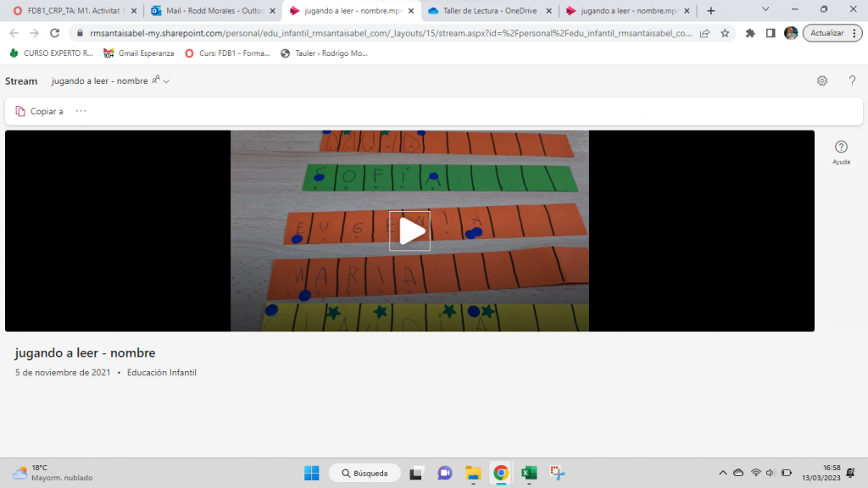Viewport: 868px width, 488px height.
Task: Open Stream settings gear icon
Action: (x=821, y=80)
